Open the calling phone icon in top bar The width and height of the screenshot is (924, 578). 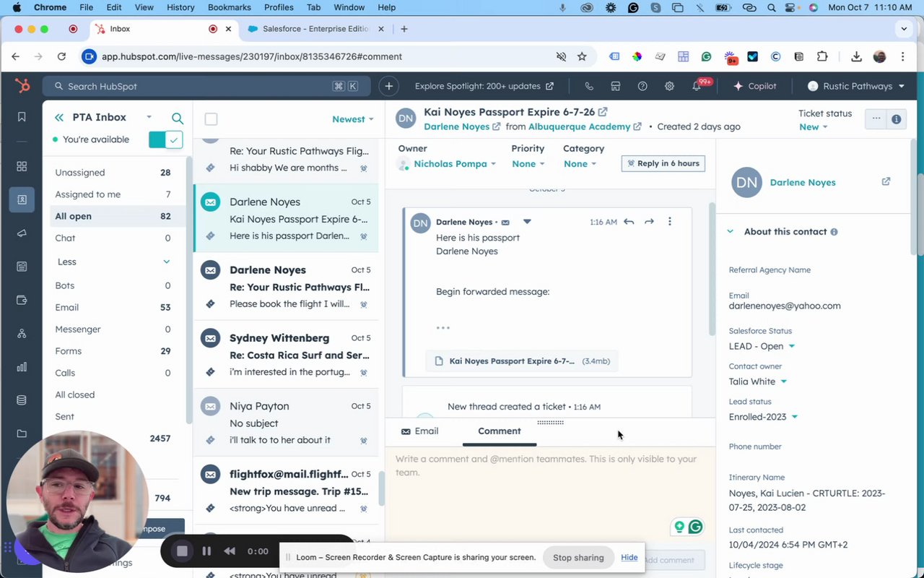589,86
